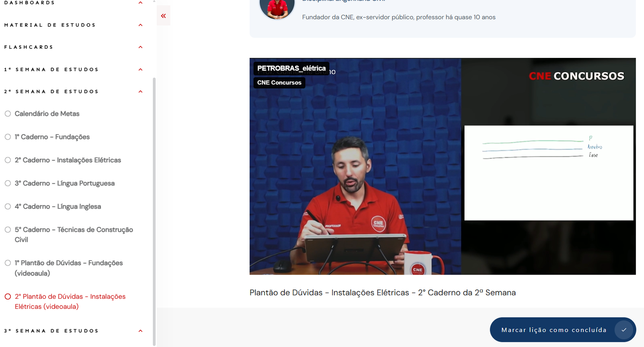Click Marcar lição como concluída button
The height and width of the screenshot is (347, 644).
click(x=554, y=330)
